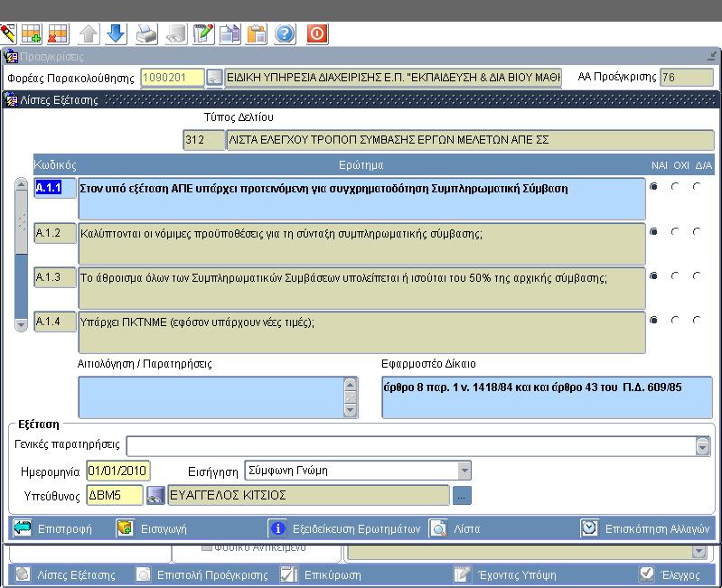The height and width of the screenshot is (588, 722).
Task: Click up arrow of questions list scrollbar
Action: pyautogui.click(x=21, y=185)
